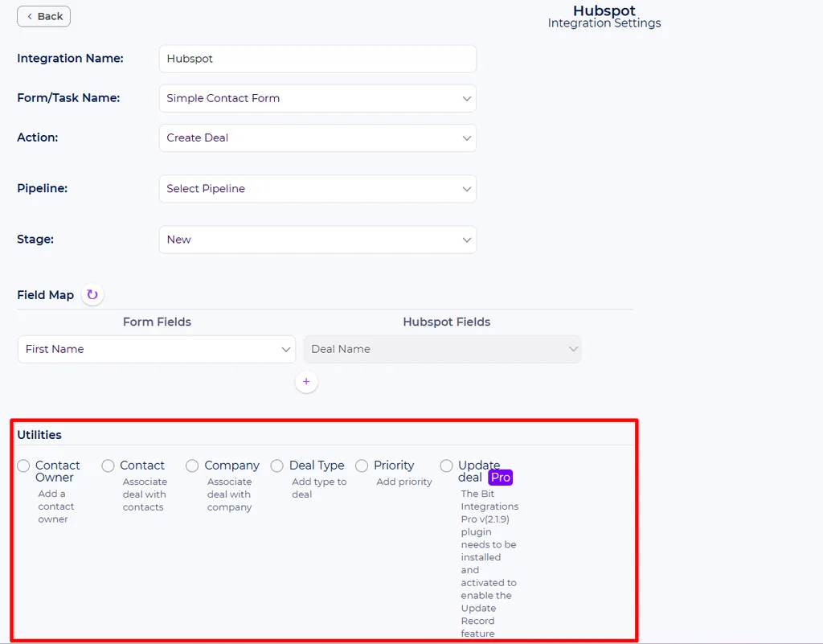823x644 pixels.
Task: Click the Pro badge beside Update deal
Action: click(500, 478)
